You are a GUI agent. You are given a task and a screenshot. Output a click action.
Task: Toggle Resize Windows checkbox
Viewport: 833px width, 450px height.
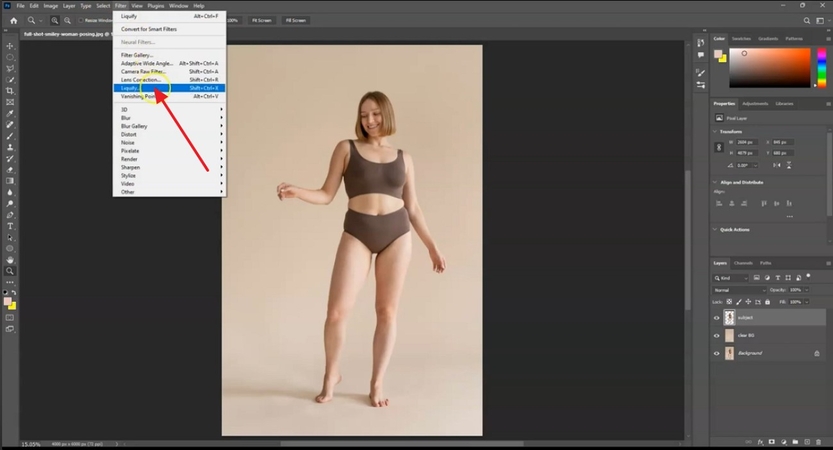tap(81, 20)
